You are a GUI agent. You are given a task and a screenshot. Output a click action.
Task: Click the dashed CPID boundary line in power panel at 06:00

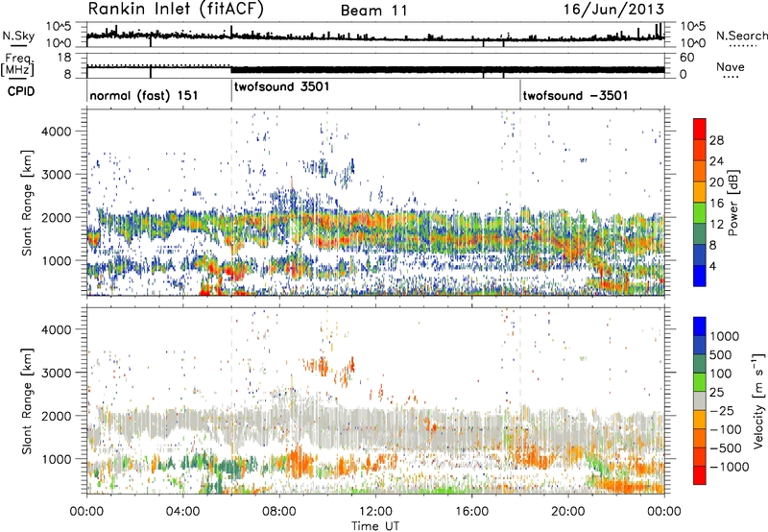coord(231,203)
